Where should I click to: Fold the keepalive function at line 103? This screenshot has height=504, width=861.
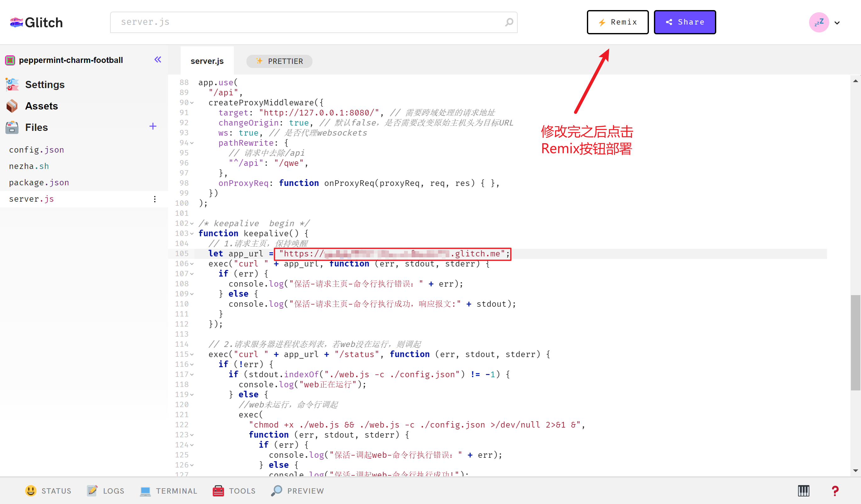point(192,234)
